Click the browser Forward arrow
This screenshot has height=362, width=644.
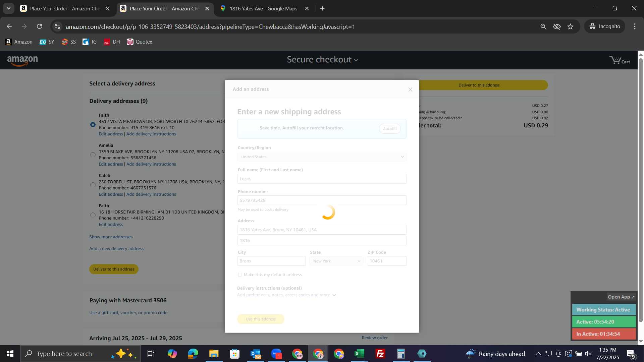coord(24,26)
